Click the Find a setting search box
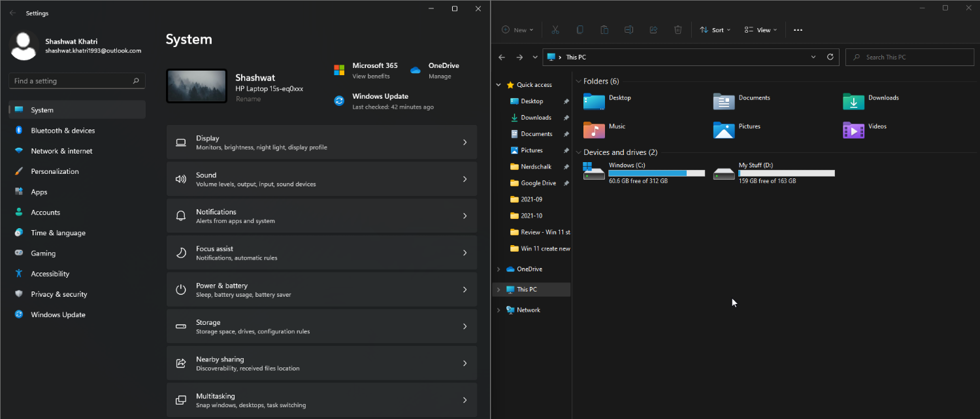The image size is (980, 419). click(72, 81)
